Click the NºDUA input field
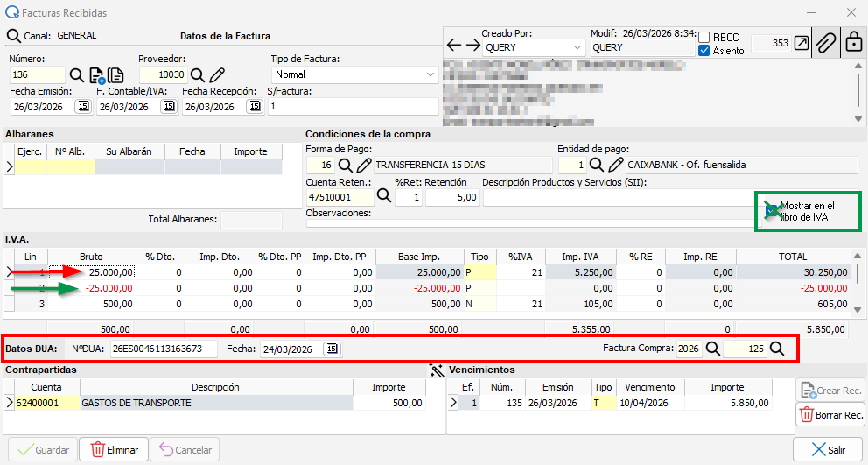The height and width of the screenshot is (465, 868). (164, 349)
